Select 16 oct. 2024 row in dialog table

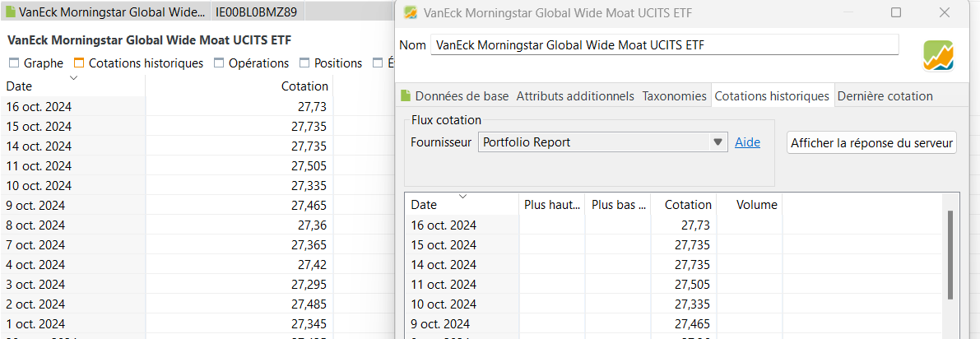(x=673, y=225)
